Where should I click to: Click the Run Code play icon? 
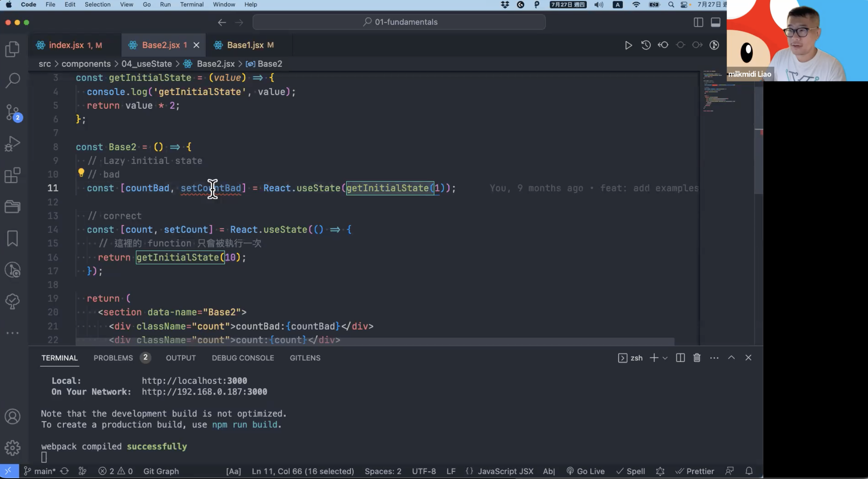[628, 45]
